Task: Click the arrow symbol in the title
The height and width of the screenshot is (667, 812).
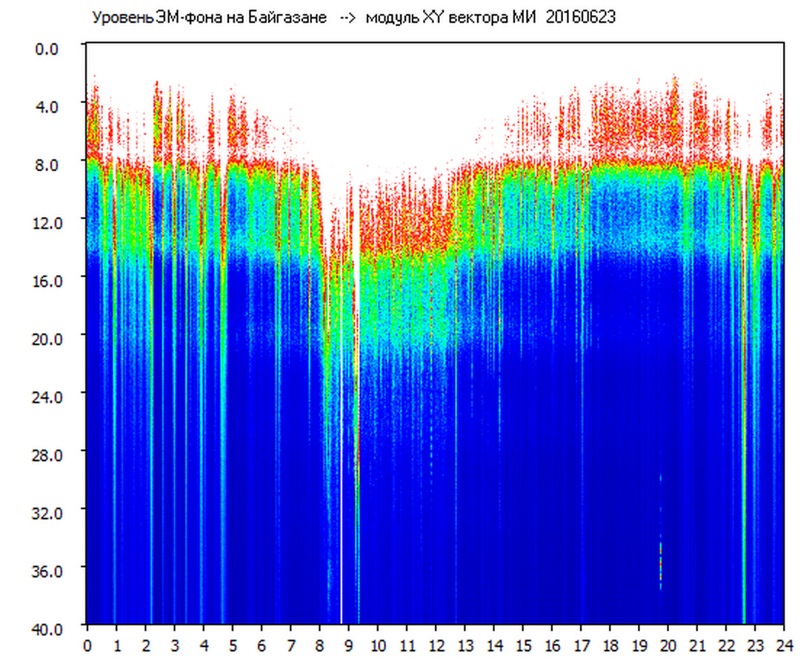Action: coord(347,18)
